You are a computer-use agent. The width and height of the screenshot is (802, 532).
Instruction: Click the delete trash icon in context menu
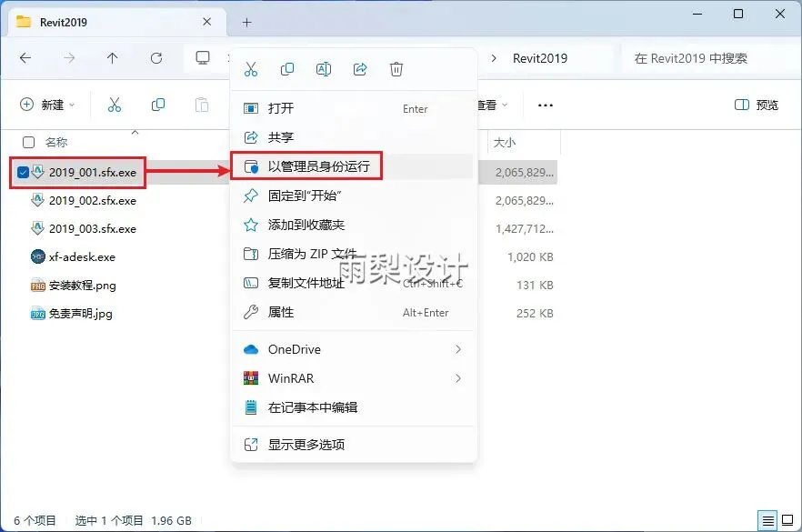tap(396, 69)
